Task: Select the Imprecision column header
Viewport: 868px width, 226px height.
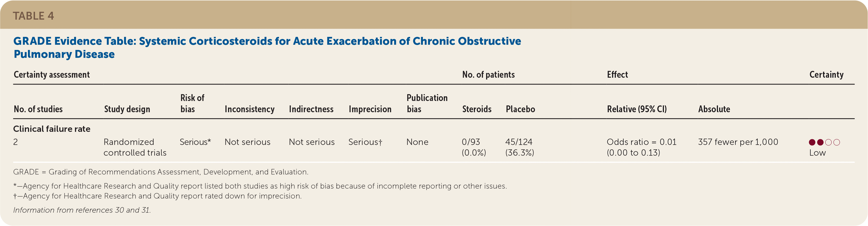Action: pos(370,109)
